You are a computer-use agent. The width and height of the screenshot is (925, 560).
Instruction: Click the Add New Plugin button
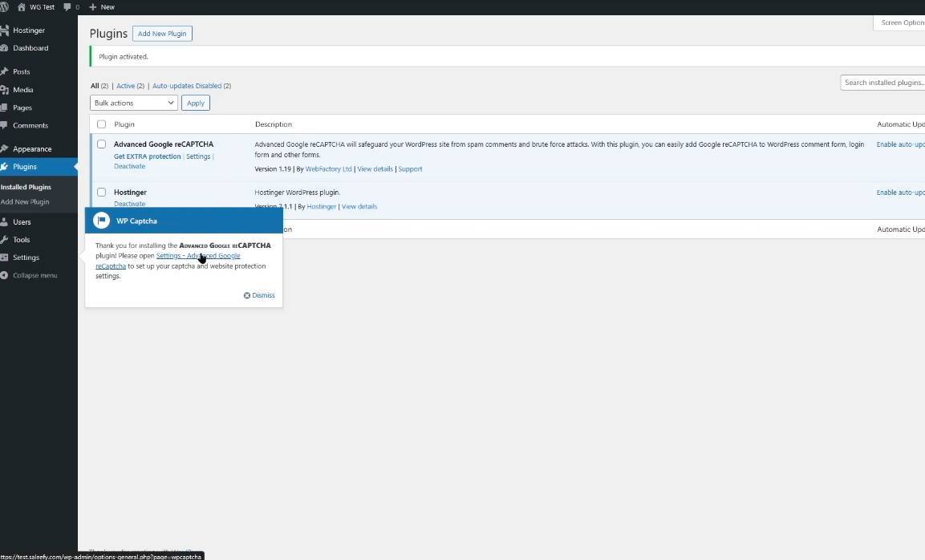[x=162, y=34]
